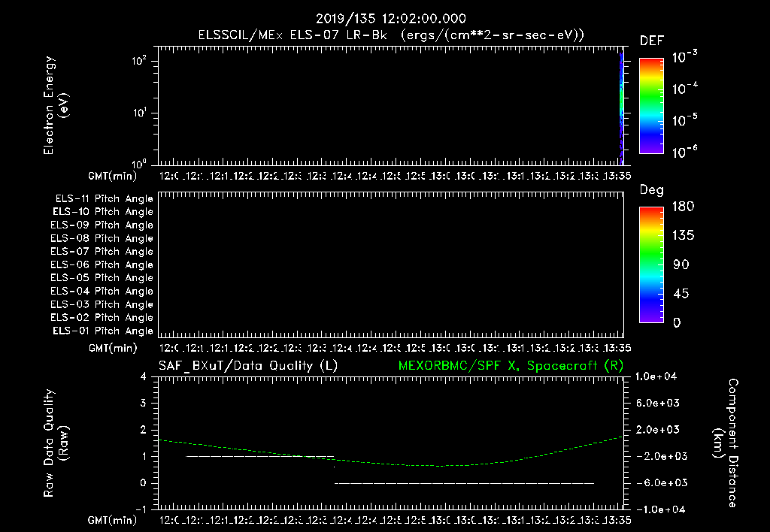Select the '180' degree scale value
This screenshot has height=532, width=770.
[x=683, y=207]
